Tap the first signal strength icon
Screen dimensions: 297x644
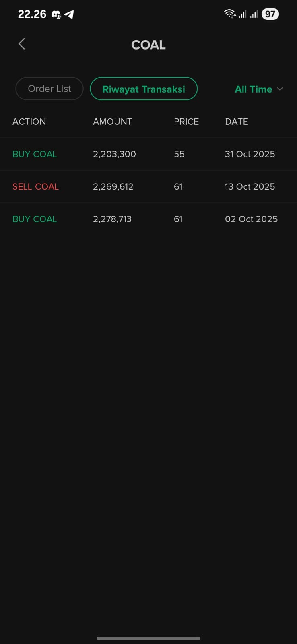pyautogui.click(x=242, y=14)
